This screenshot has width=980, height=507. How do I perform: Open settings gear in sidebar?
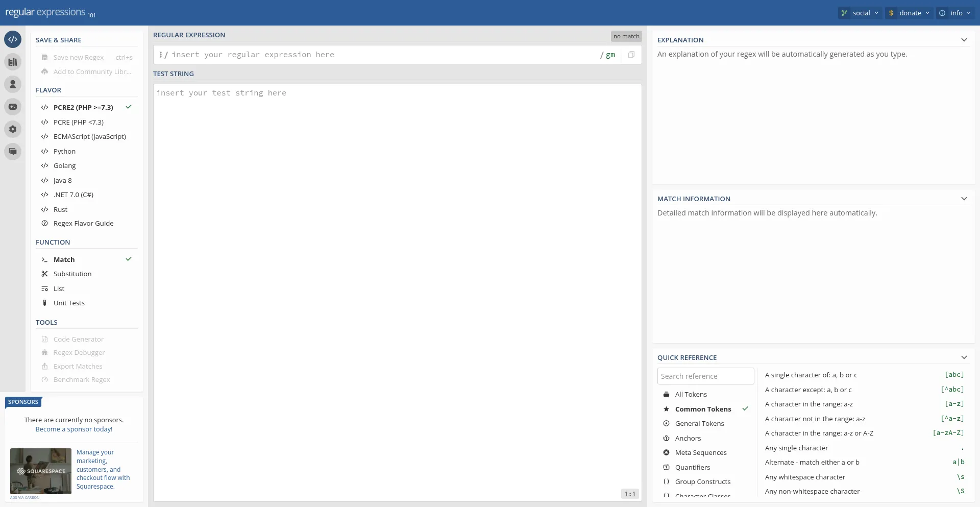(13, 129)
